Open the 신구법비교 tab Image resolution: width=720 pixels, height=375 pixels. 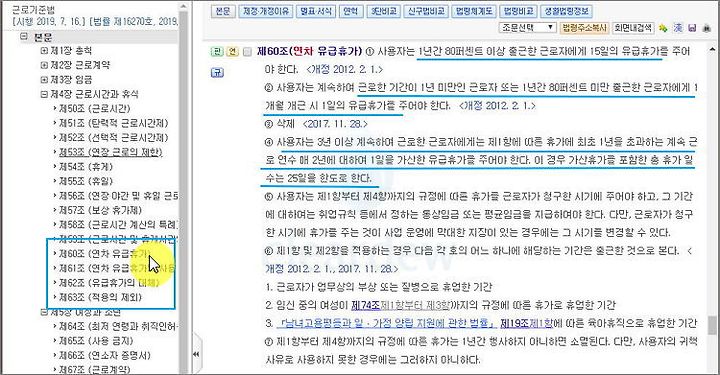pos(426,11)
